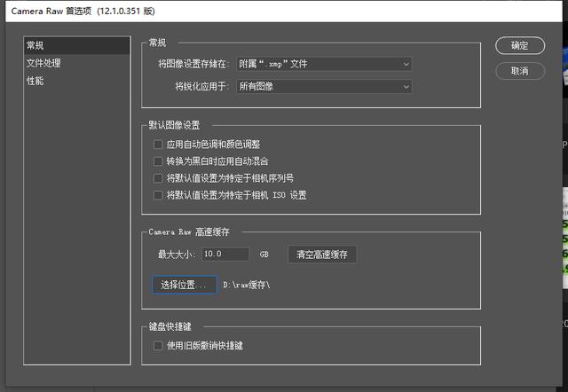Purge cache with 清空高速缓存 button
The image size is (568, 392).
322,255
